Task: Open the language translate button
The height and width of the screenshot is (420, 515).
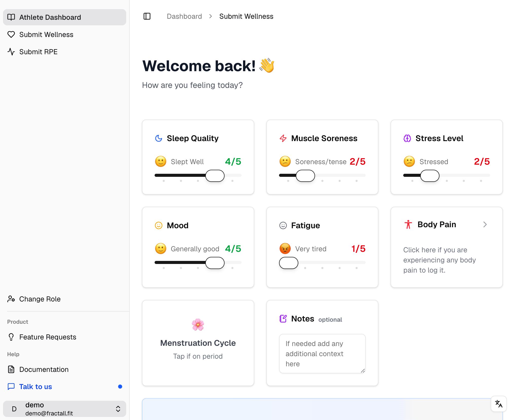Action: [x=499, y=404]
